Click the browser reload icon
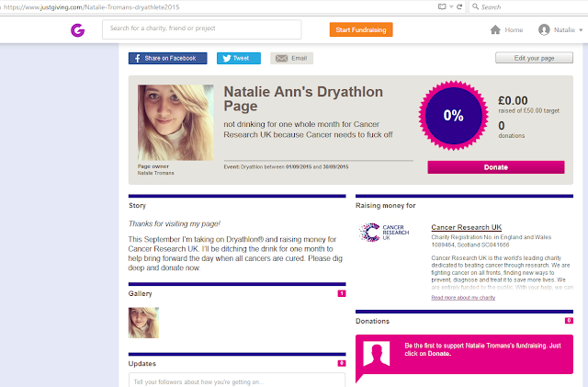Image resolution: width=588 pixels, height=387 pixels. 459,6
